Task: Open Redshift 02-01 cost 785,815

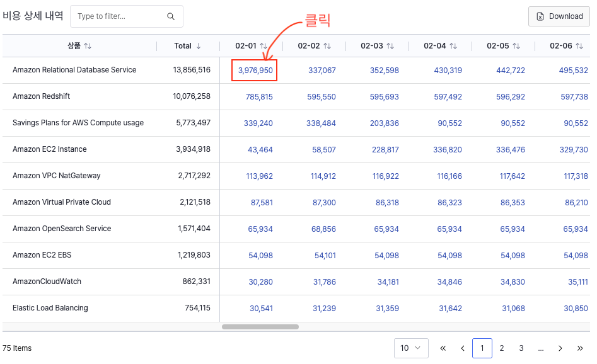Action: 259,96
